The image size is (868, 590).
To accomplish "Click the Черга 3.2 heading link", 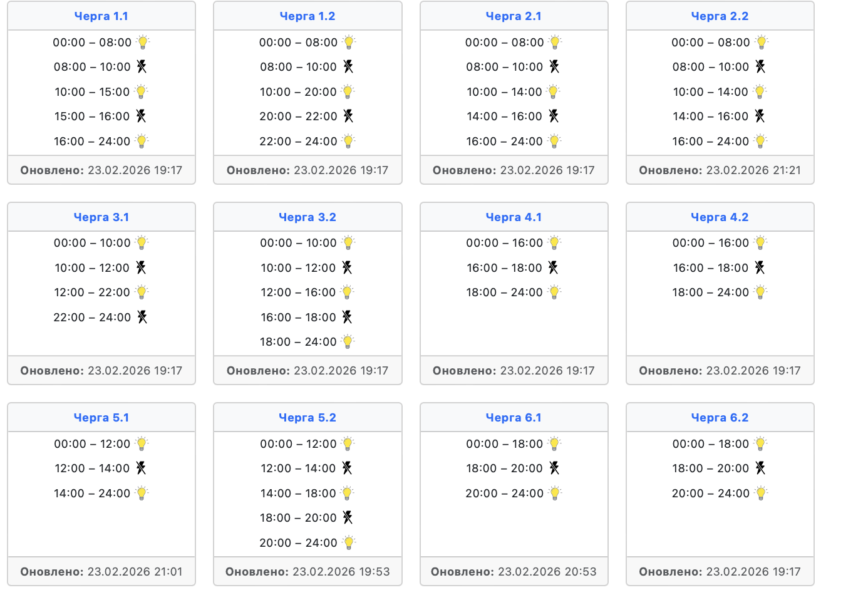I will (307, 217).
